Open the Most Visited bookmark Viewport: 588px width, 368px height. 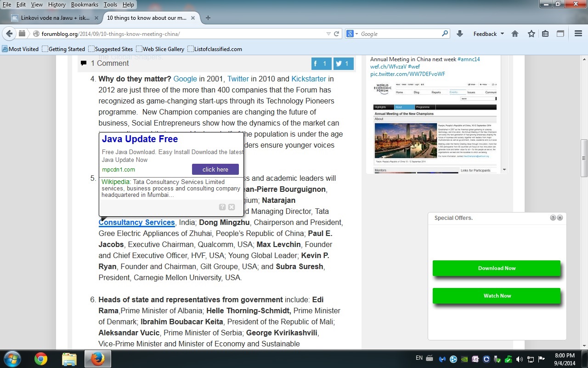[x=20, y=49]
